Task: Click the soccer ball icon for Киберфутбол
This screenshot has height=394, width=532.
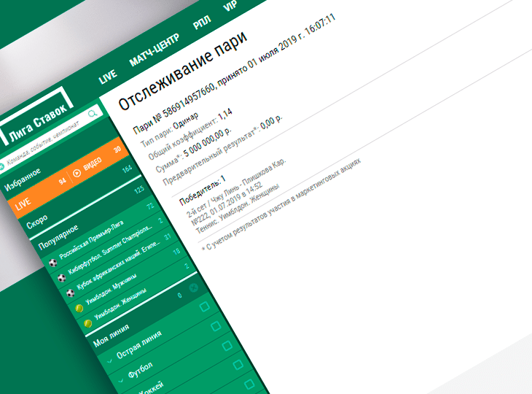Action: click(x=61, y=277)
